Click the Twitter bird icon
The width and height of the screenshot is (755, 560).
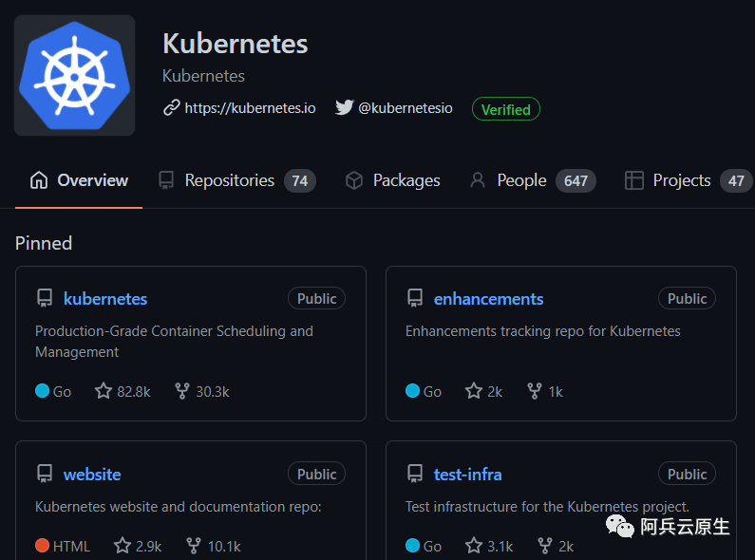click(345, 107)
